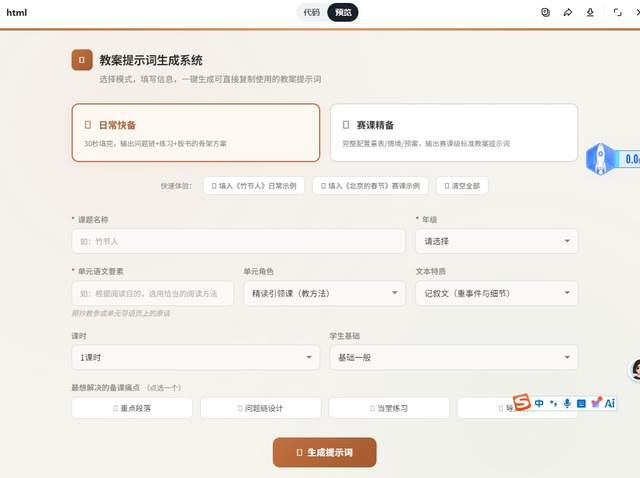Click the html title text
Viewport: 640px width, 478px height.
tap(17, 13)
